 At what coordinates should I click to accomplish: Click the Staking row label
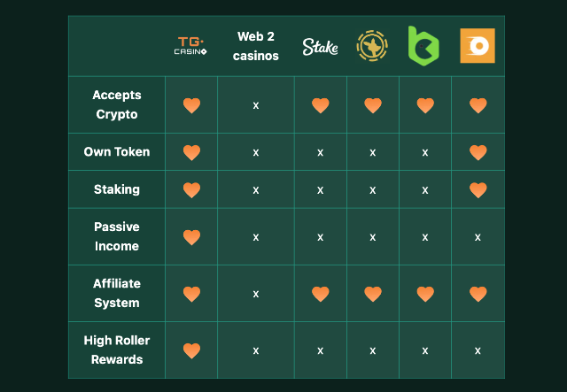[x=117, y=189]
